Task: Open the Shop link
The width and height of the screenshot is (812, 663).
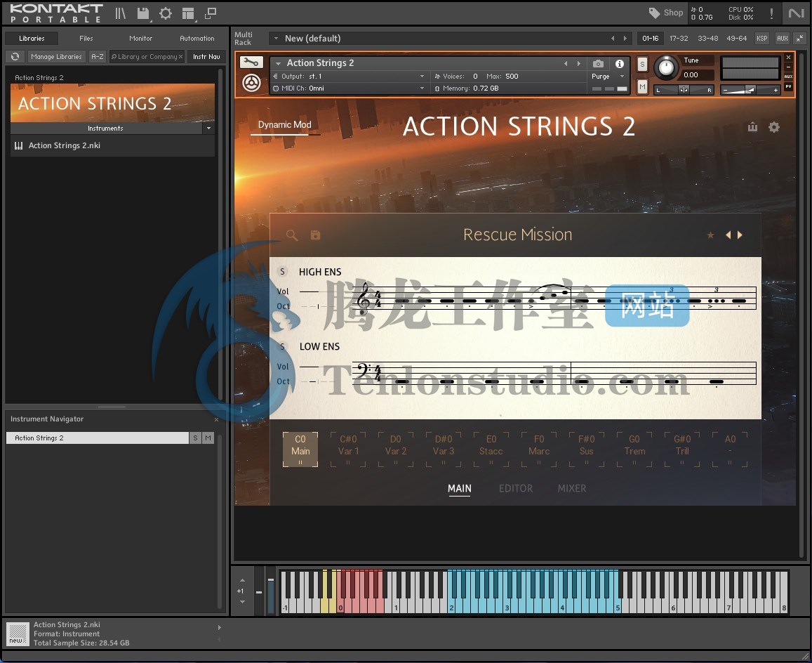Action: (x=666, y=13)
